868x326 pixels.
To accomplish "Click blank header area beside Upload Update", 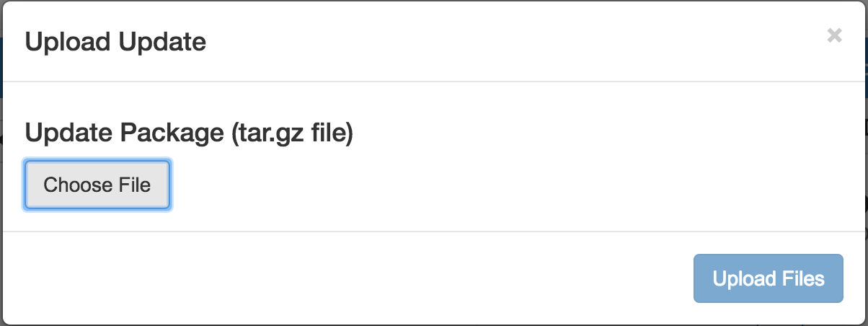I will (505, 42).
